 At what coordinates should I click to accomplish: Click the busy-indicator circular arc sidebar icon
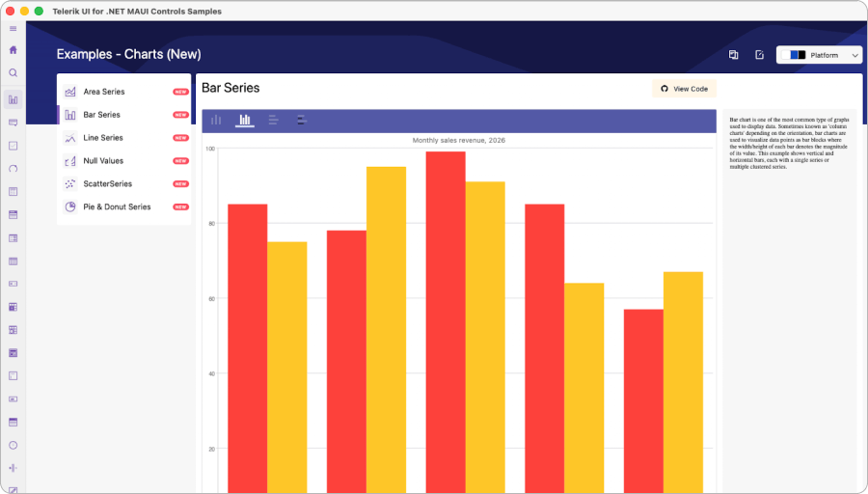click(14, 169)
